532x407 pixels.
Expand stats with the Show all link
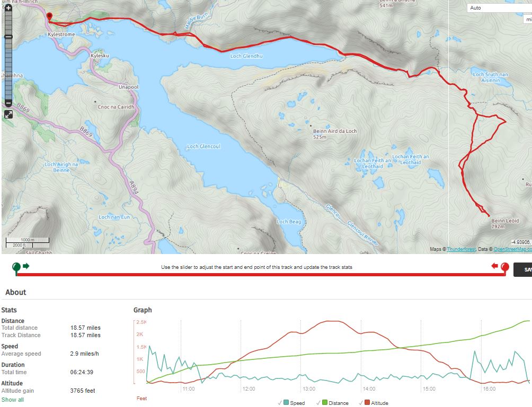pyautogui.click(x=12, y=400)
